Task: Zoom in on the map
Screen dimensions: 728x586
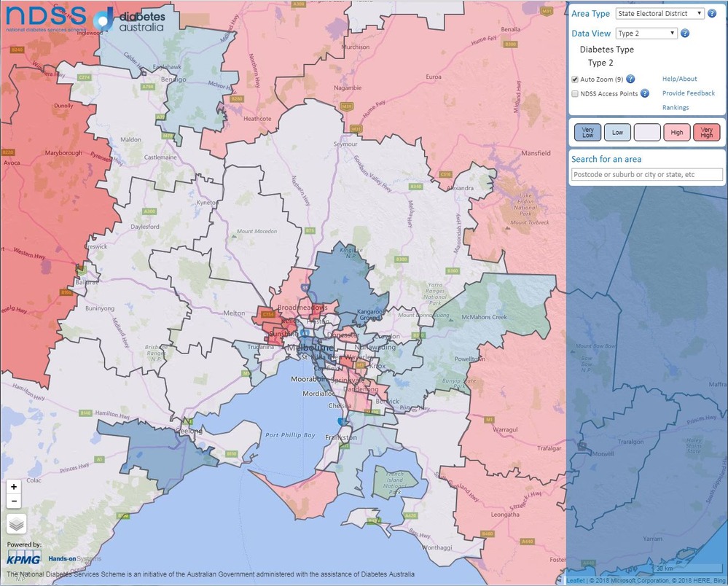Action: pos(15,487)
